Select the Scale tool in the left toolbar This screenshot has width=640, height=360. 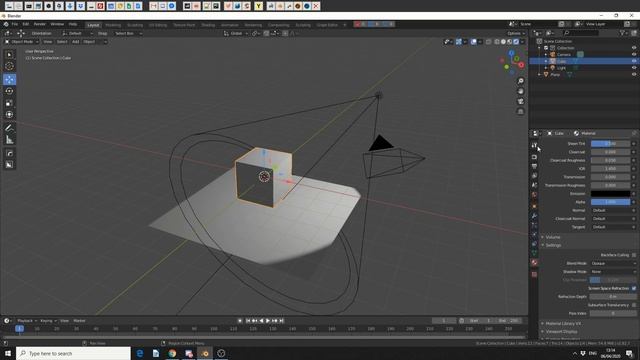[9, 103]
